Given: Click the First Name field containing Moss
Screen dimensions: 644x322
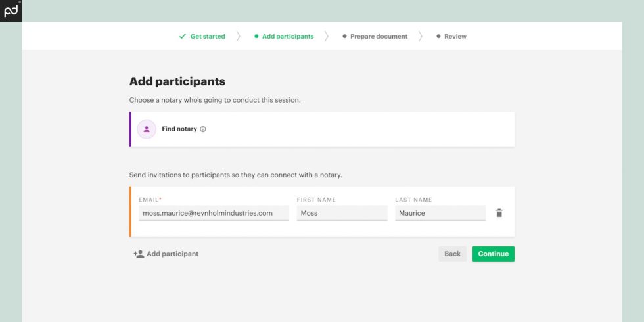Looking at the screenshot, I should coord(342,213).
